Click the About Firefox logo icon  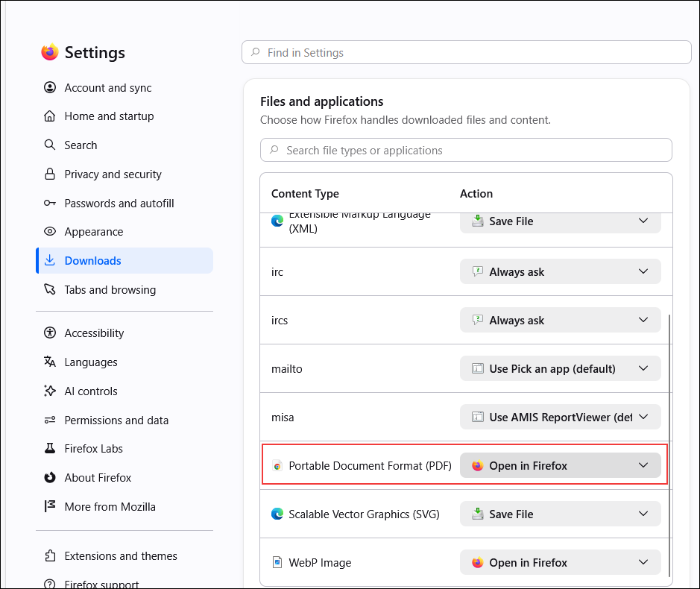50,477
